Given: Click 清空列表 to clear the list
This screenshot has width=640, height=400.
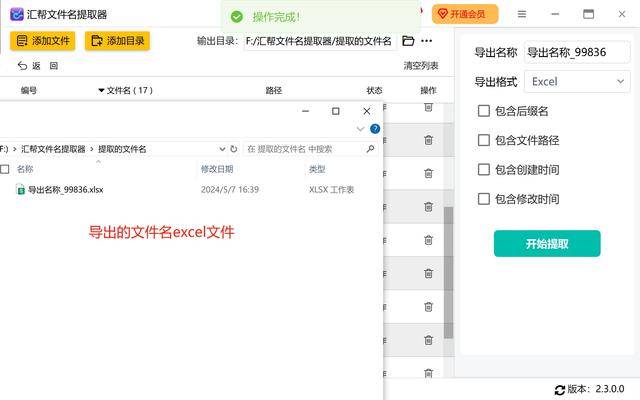Looking at the screenshot, I should tap(421, 66).
